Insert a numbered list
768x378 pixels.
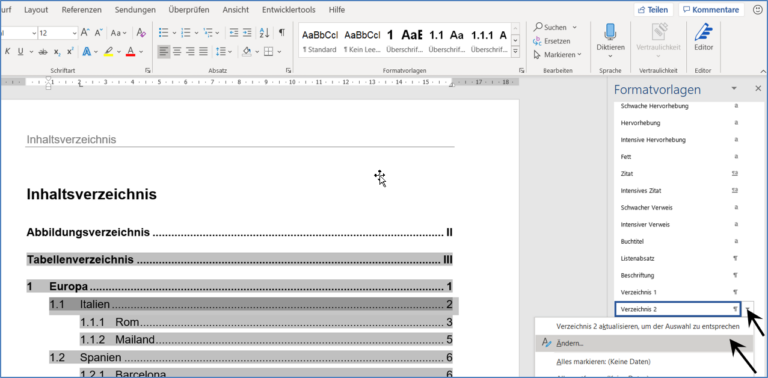tap(186, 33)
